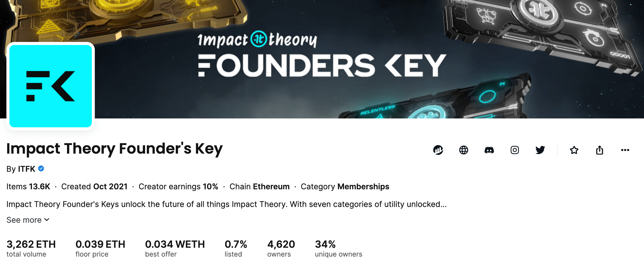Open the three-dot more options menu

625,150
